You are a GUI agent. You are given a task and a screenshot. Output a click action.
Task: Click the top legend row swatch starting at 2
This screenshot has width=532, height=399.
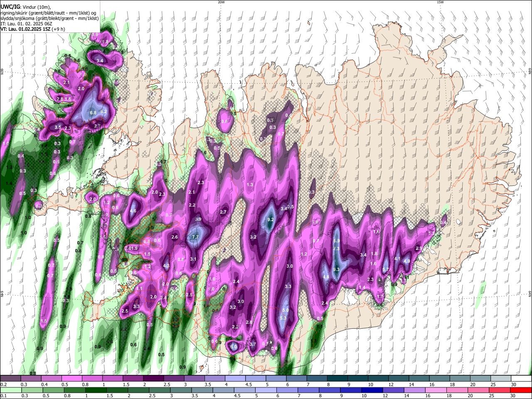click(153, 379)
